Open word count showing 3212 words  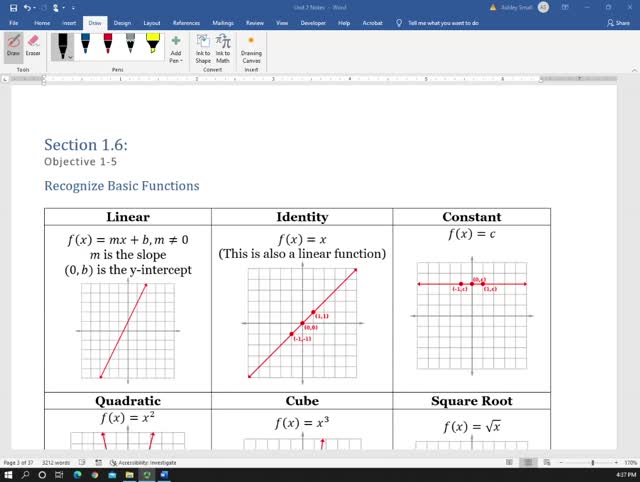56,462
